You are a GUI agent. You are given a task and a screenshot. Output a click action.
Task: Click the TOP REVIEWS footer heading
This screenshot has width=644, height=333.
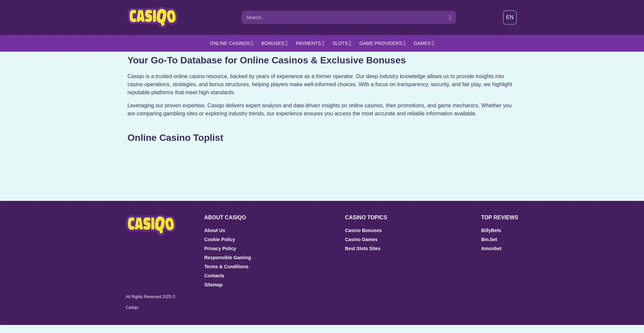click(499, 218)
